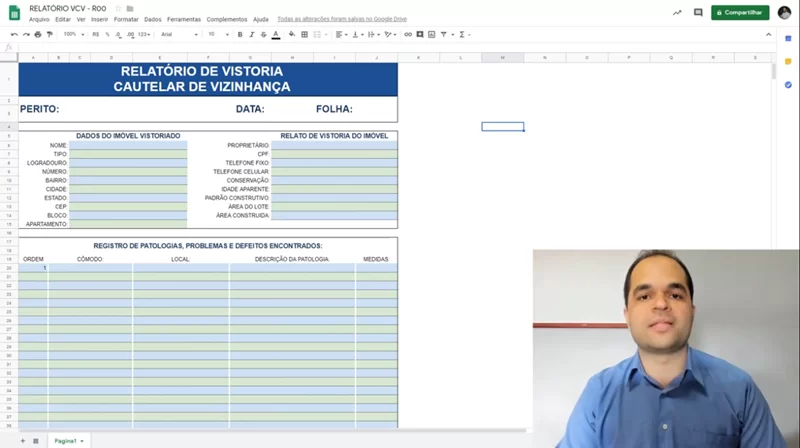800x448 pixels.
Task: Click the document title RELATÓRIO VCV - R00
Action: pyautogui.click(x=68, y=9)
